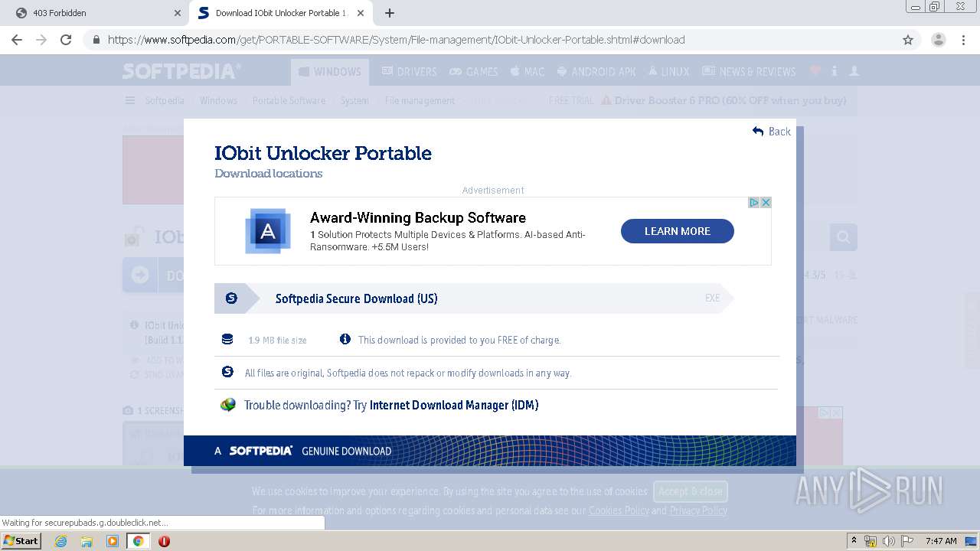Click the volume speaker tray icon

pyautogui.click(x=888, y=541)
